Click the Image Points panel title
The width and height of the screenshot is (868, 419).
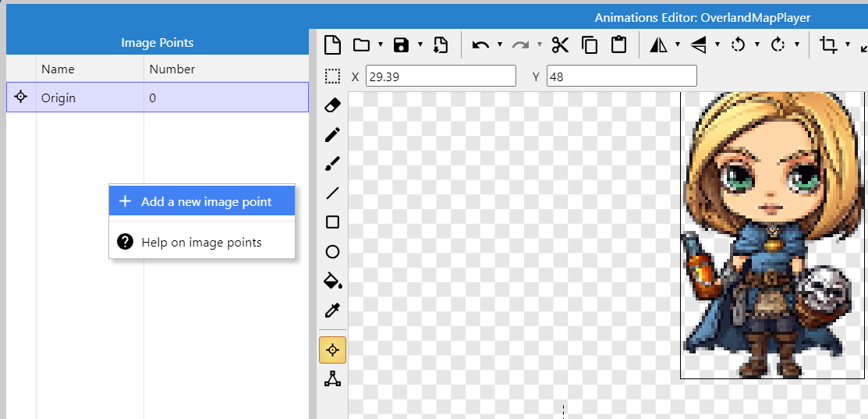point(158,43)
